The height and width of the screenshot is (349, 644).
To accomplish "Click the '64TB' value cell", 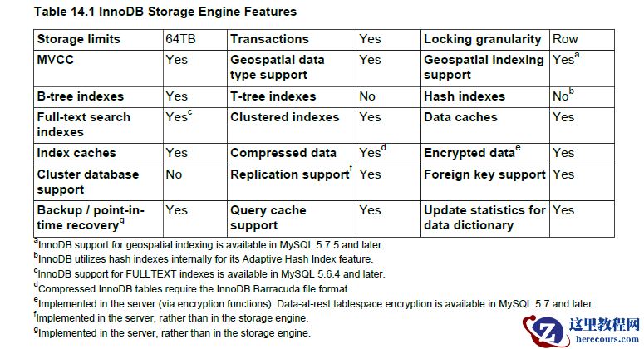I will [x=181, y=39].
